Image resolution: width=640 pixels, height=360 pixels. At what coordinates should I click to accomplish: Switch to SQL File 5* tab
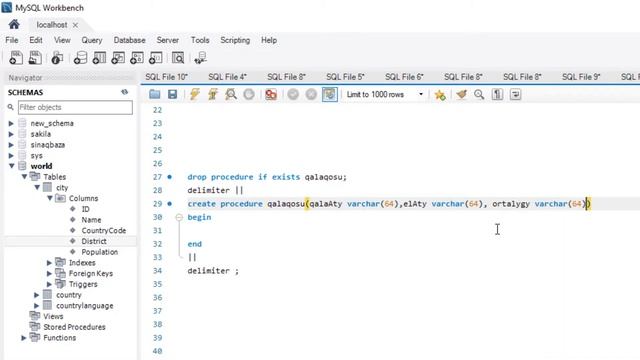[345, 77]
